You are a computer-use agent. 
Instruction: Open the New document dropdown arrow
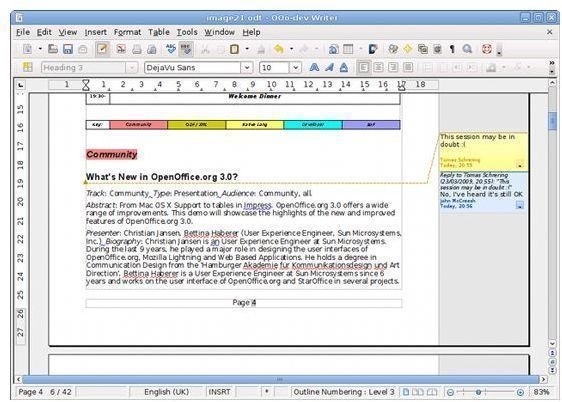tap(40, 49)
